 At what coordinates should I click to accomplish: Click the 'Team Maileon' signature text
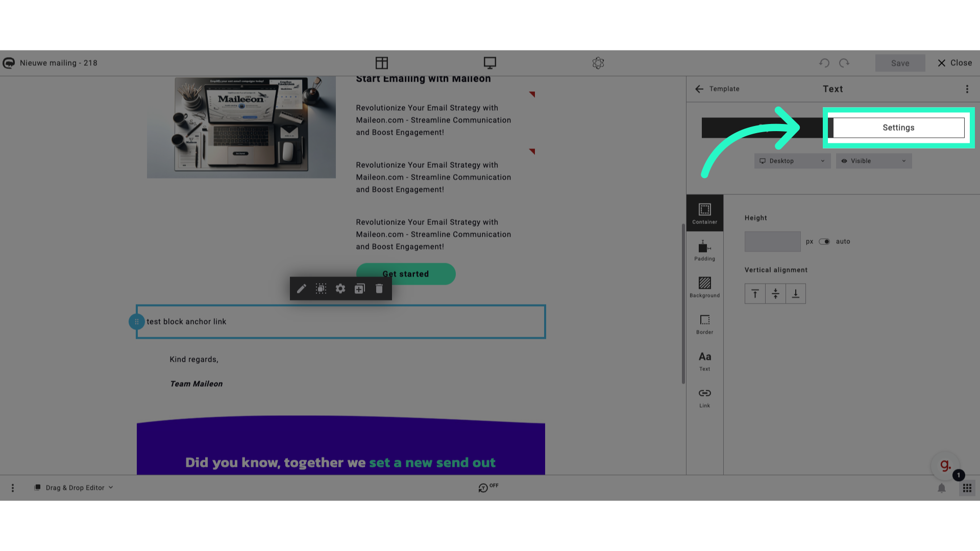pyautogui.click(x=197, y=384)
